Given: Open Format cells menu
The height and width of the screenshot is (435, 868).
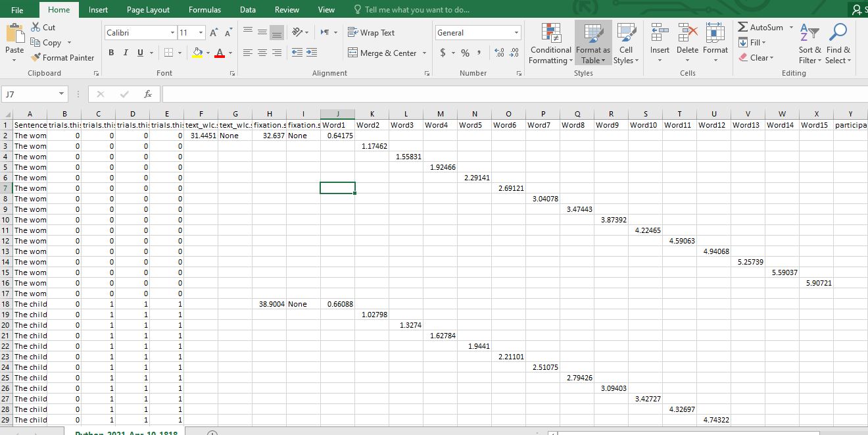Looking at the screenshot, I should pos(715,43).
